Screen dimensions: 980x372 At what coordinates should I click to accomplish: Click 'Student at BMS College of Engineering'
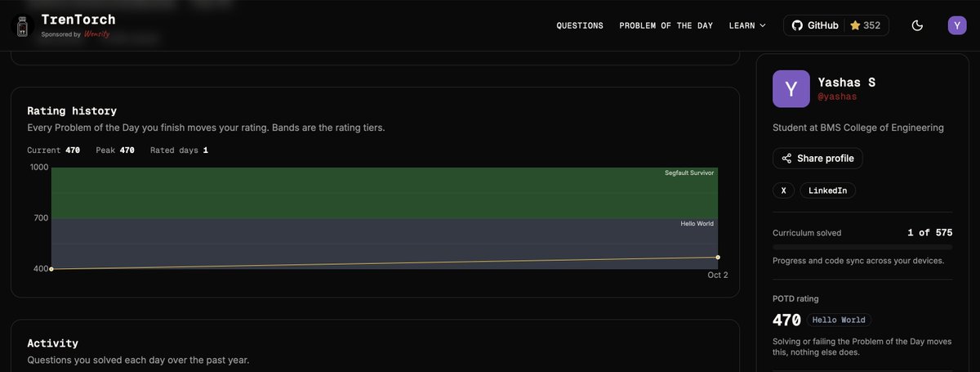(858, 128)
